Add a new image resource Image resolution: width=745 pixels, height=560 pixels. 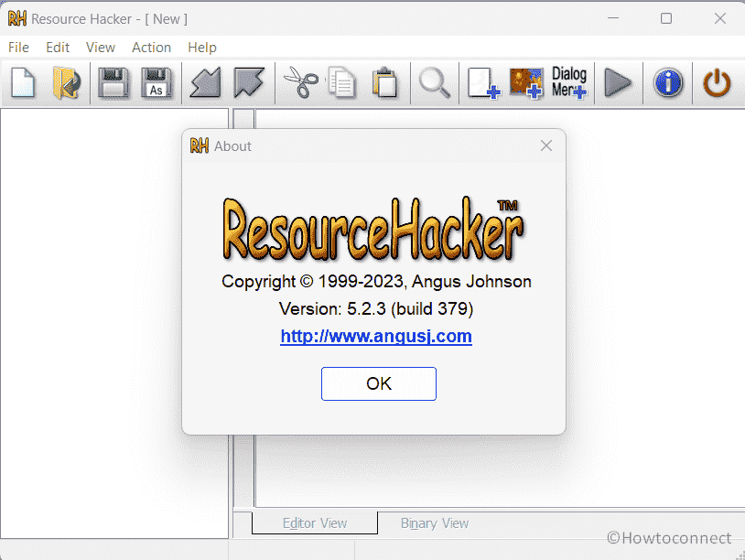[525, 83]
